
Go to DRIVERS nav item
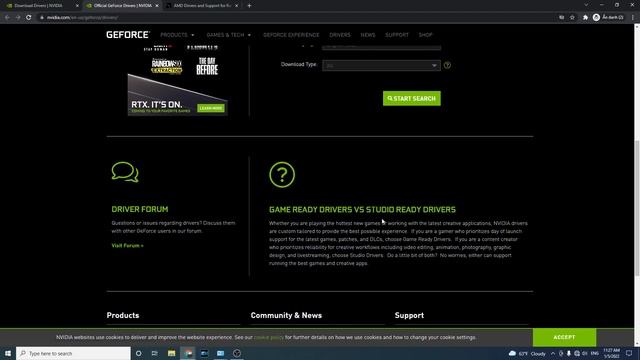click(340, 35)
